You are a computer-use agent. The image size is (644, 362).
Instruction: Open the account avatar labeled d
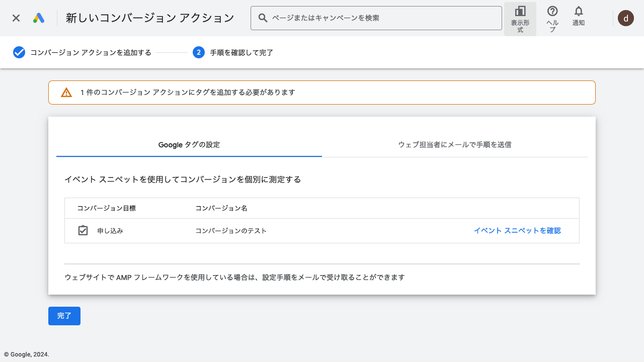(625, 18)
